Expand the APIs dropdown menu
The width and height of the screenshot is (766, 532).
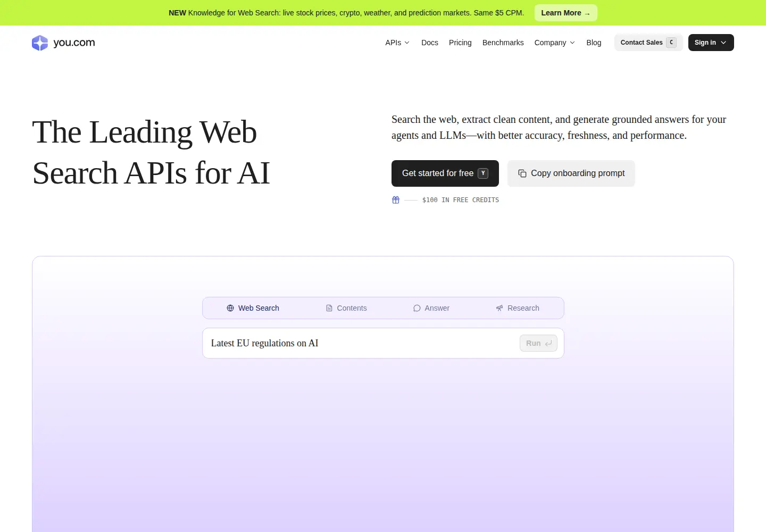[x=397, y=43]
